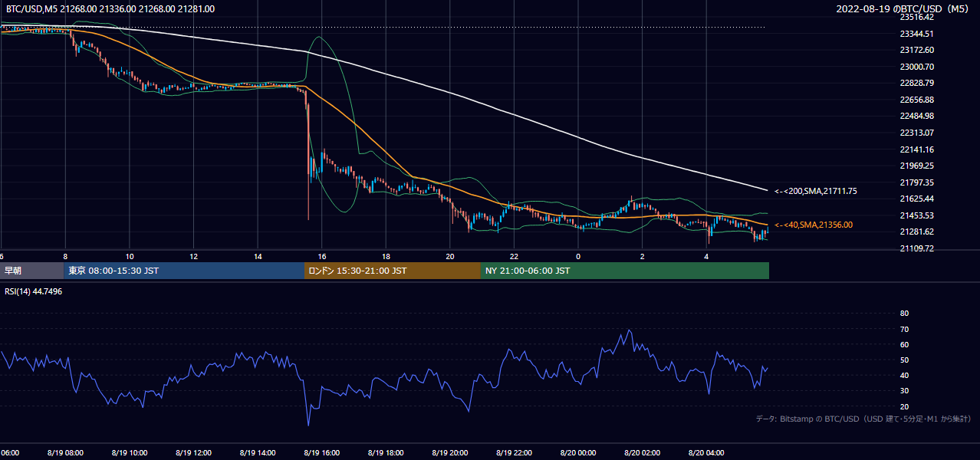The image size is (980, 460).
Task: Click hour tick 22 under price chart
Action: pyautogui.click(x=514, y=256)
